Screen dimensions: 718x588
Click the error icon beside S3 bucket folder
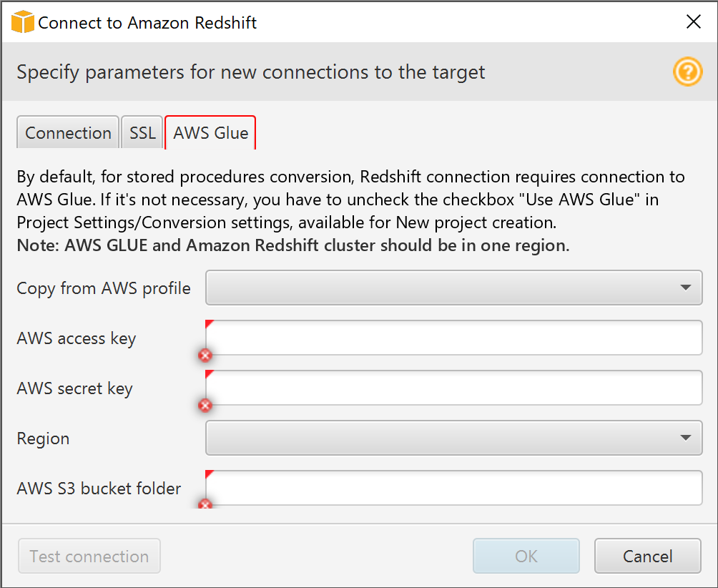(x=205, y=504)
